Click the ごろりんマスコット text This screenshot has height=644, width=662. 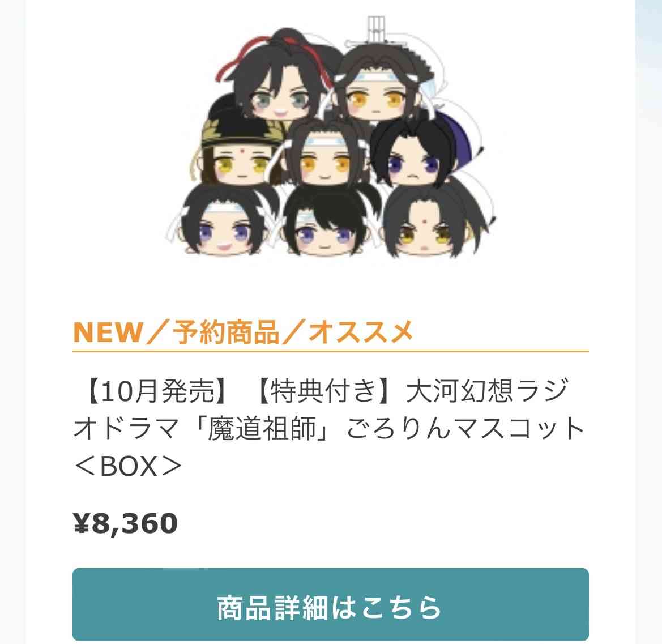pos(465,428)
